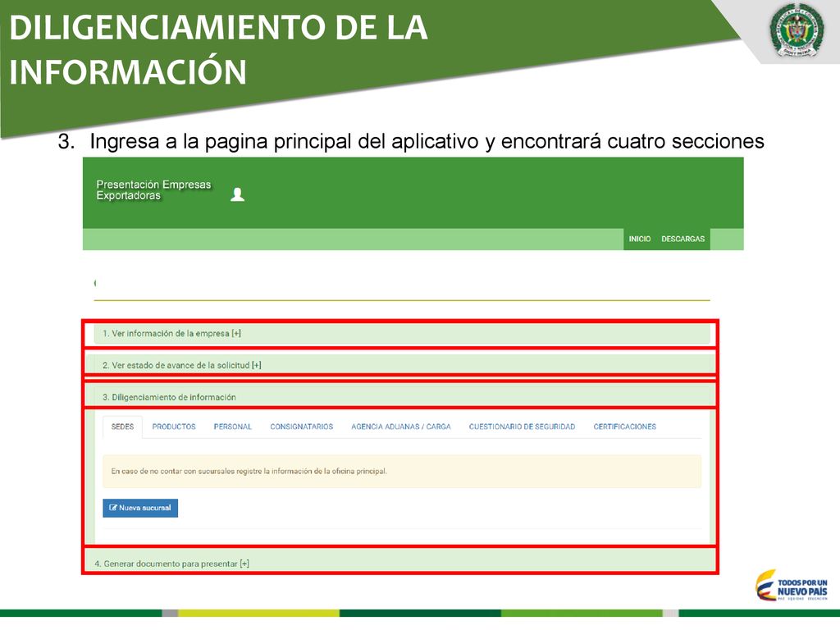This screenshot has height=630, width=840.
Task: Click the user profile icon in header
Action: pyautogui.click(x=237, y=194)
